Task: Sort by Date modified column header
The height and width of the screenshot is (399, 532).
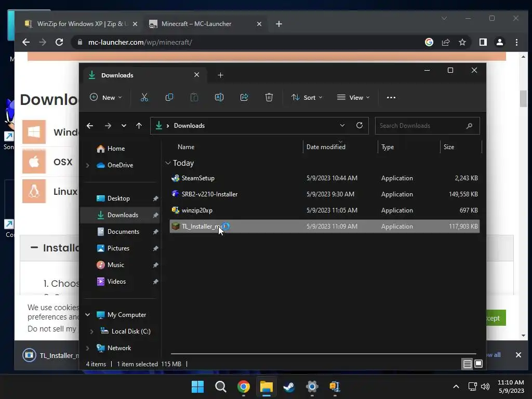Action: [340, 147]
